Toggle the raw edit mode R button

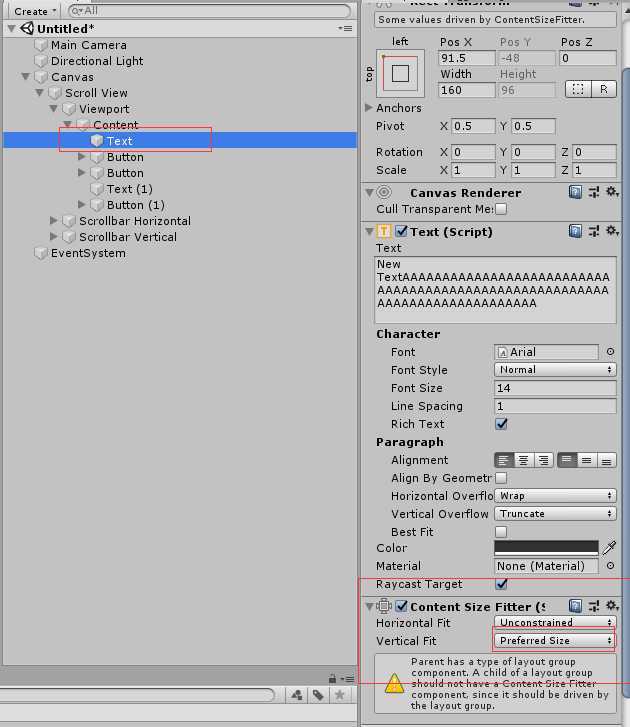[x=604, y=89]
